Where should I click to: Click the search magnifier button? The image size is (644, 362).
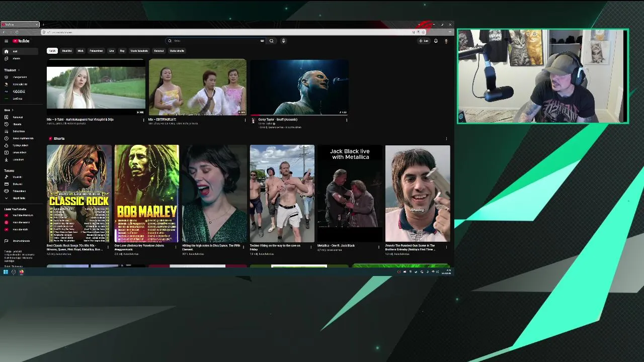[x=271, y=41]
